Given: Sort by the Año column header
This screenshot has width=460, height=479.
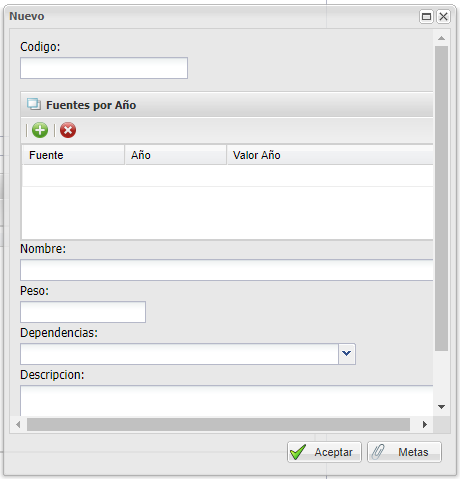Looking at the screenshot, I should [176, 155].
